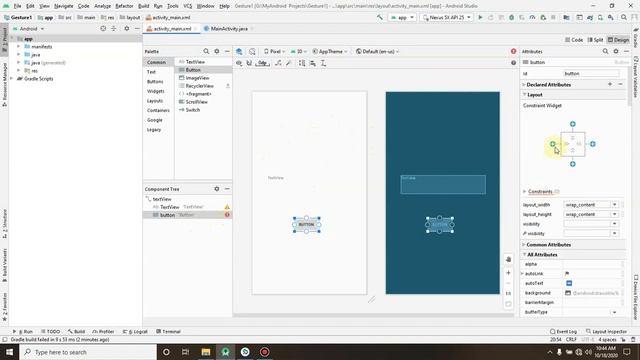Screen dimensions: 640x360
Task: Click the view options eye icon
Action: pyautogui.click(x=239, y=63)
